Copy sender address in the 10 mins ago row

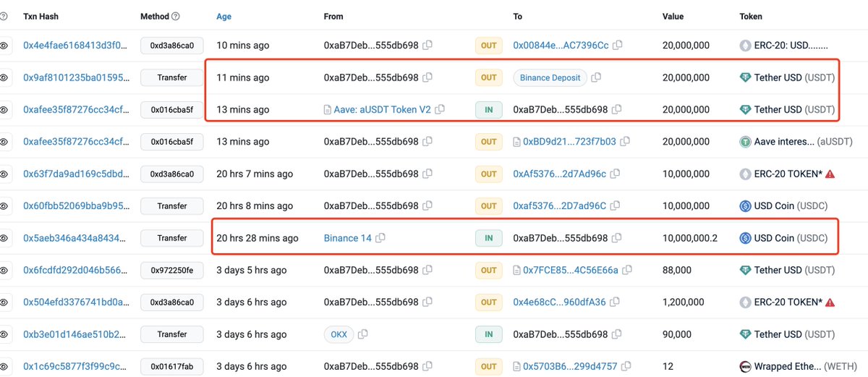coord(427,45)
